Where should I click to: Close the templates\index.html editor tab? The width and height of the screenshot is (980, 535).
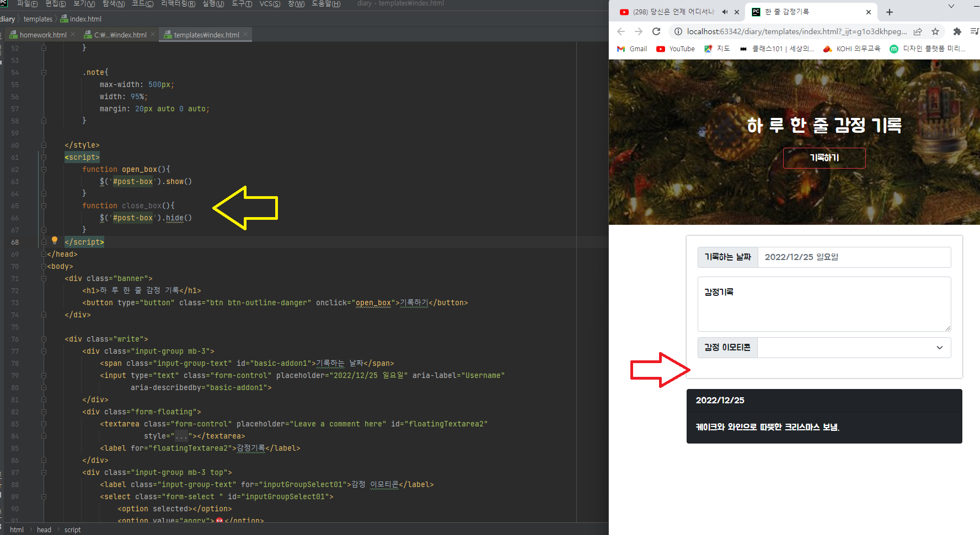245,34
